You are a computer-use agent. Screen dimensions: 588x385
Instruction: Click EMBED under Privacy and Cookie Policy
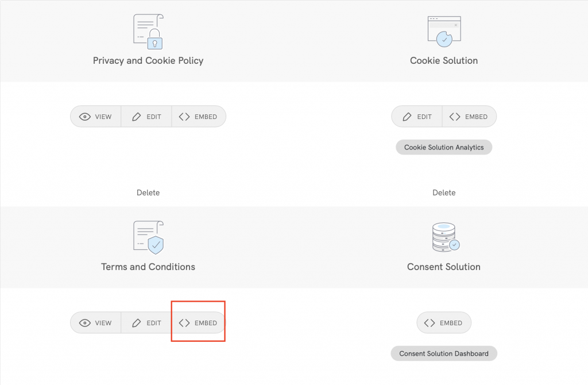click(x=199, y=116)
